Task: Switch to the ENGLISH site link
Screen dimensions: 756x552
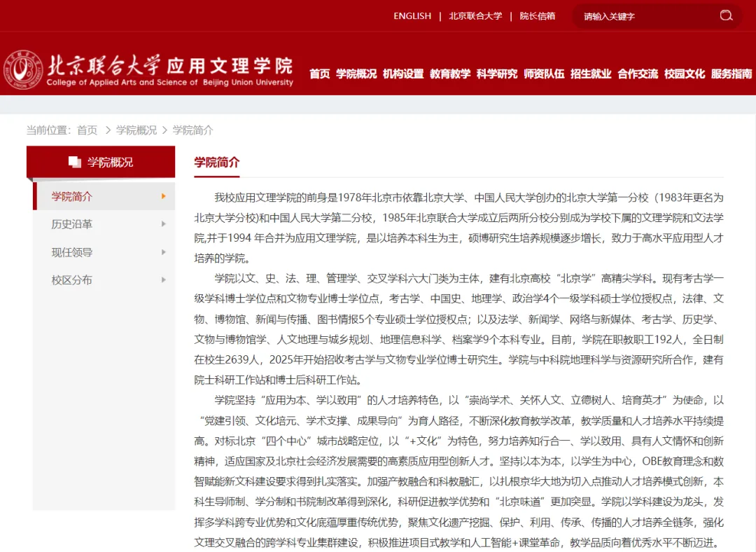Action: [x=412, y=16]
